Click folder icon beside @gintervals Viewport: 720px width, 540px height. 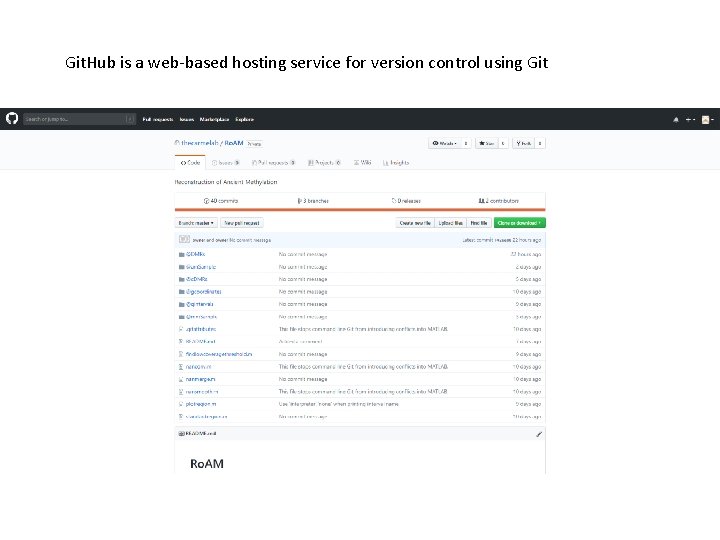click(181, 304)
